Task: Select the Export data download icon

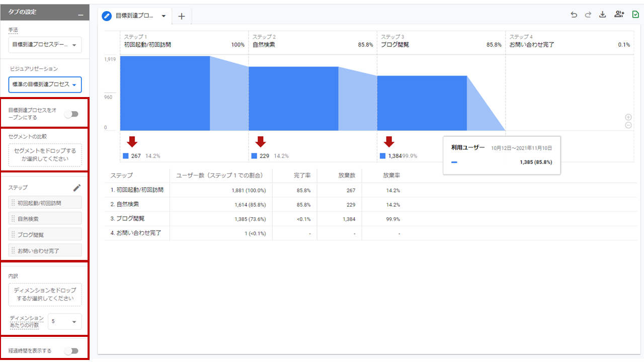Action: [x=603, y=15]
